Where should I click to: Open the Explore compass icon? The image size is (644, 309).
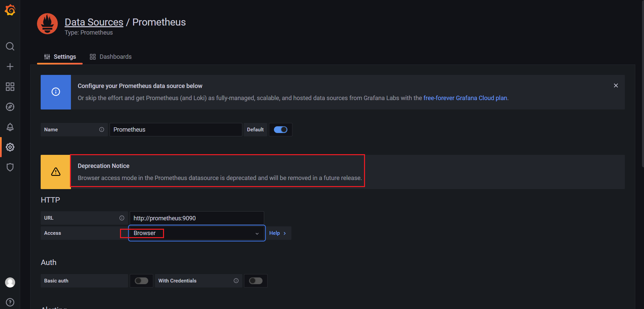(x=10, y=107)
